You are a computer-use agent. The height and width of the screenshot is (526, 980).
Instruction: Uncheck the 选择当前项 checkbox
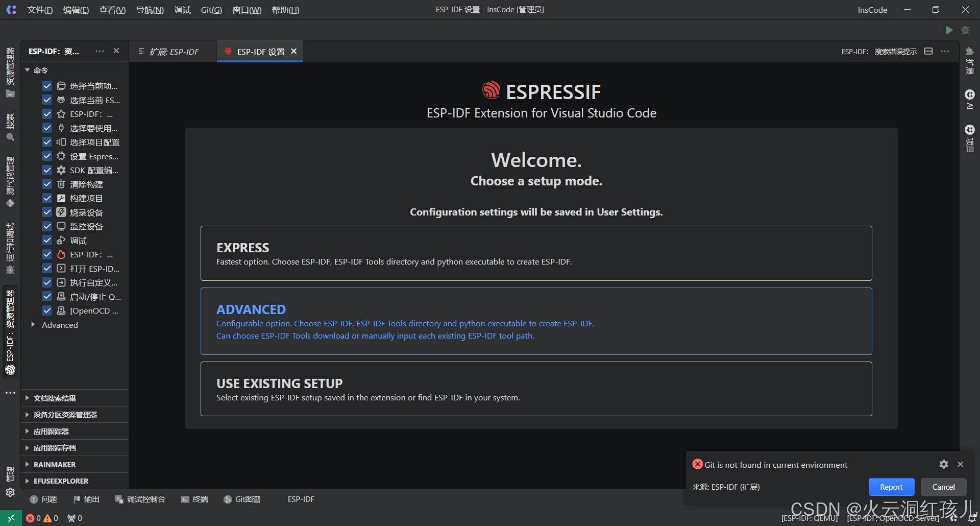(x=47, y=86)
